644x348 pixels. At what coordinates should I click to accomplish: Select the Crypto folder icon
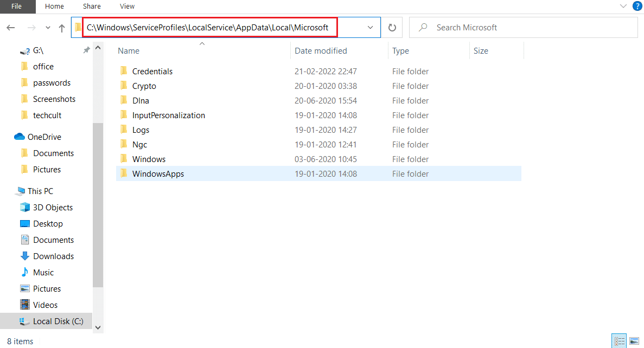124,86
